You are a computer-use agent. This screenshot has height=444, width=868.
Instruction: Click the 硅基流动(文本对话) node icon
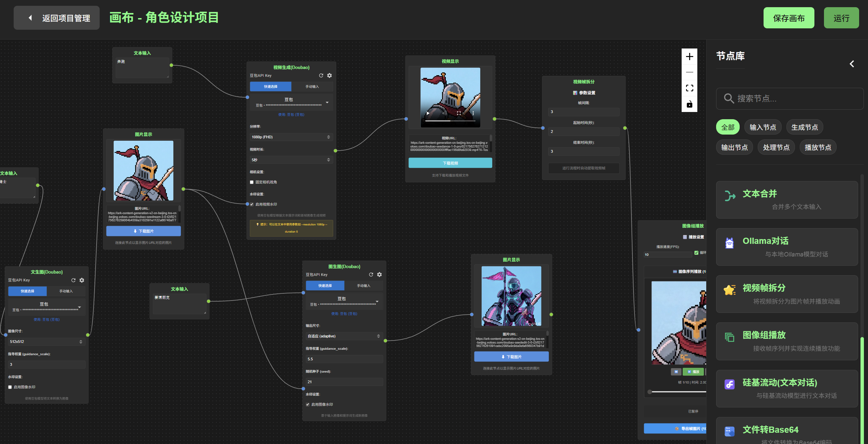[x=729, y=385]
